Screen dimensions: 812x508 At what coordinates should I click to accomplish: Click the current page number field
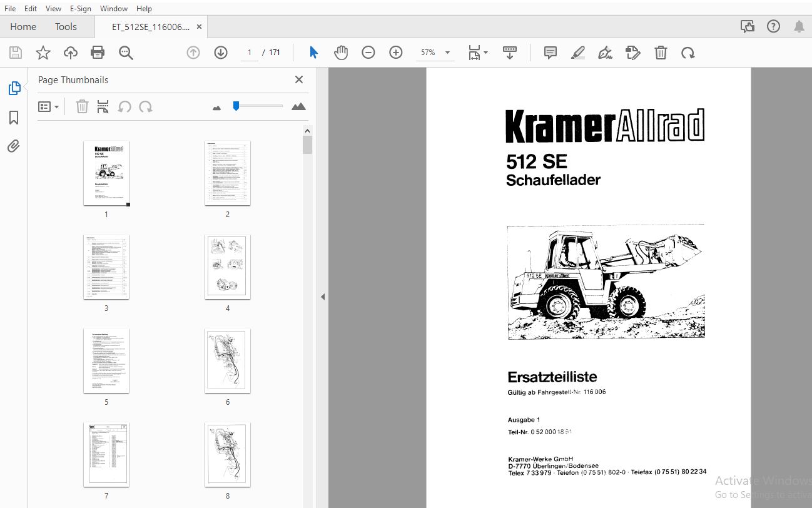tap(249, 53)
